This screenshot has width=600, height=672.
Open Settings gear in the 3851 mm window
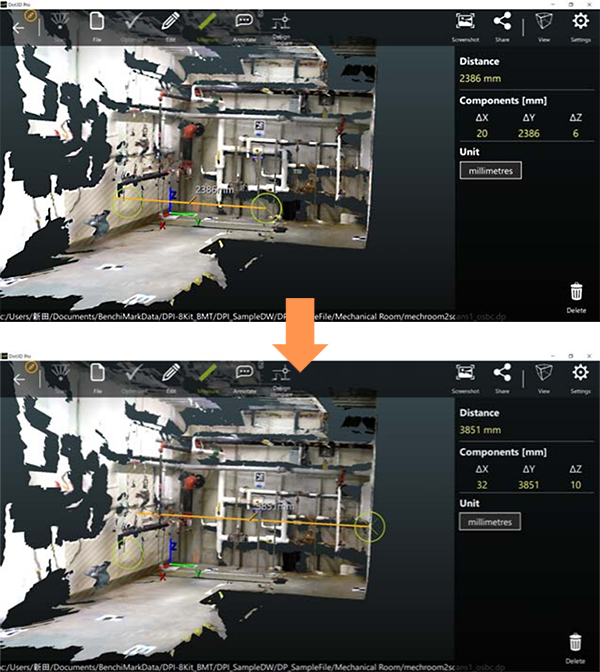pos(581,378)
